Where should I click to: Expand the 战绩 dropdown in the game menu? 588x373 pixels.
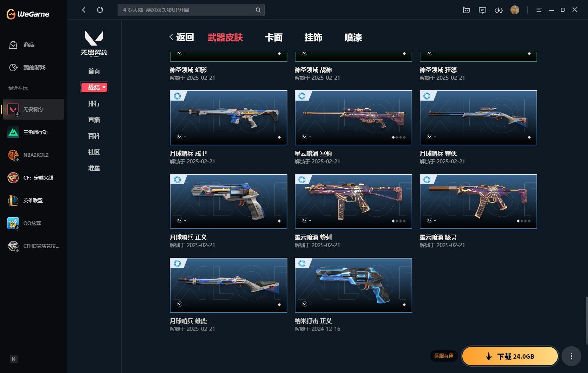point(94,87)
